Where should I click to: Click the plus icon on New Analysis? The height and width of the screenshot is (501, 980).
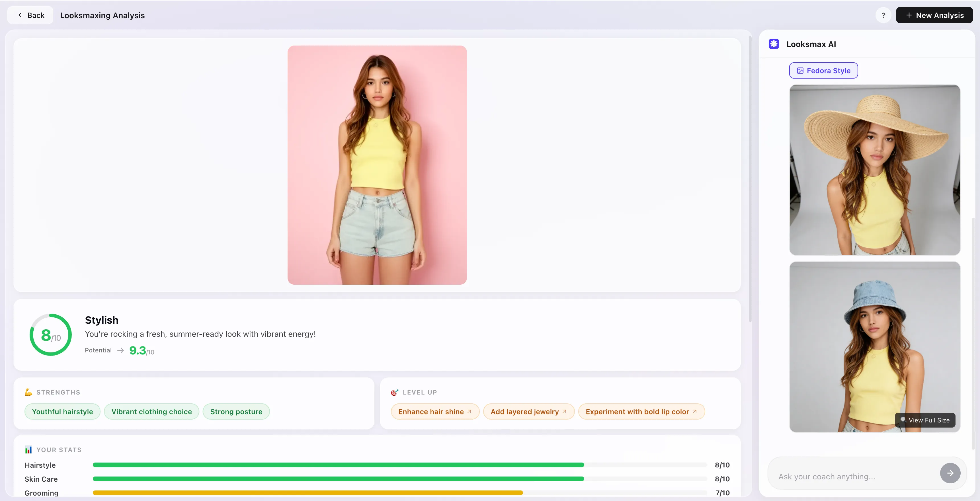[909, 15]
